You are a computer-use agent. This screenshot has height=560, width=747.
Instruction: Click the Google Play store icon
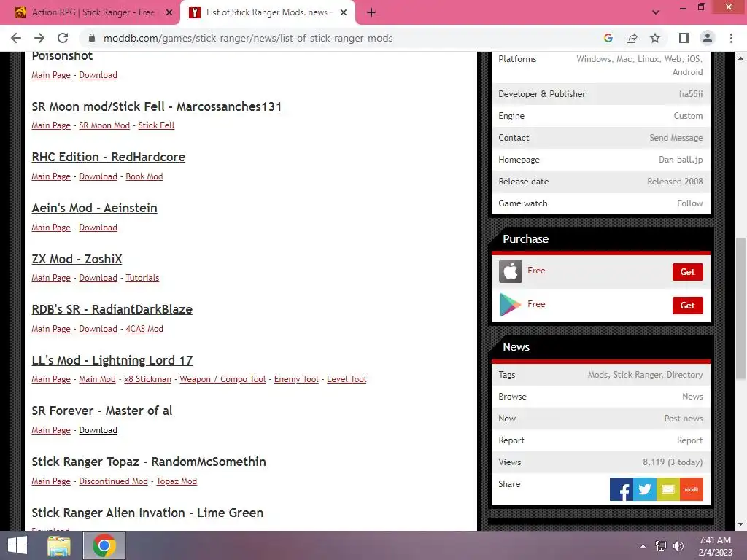pos(510,305)
